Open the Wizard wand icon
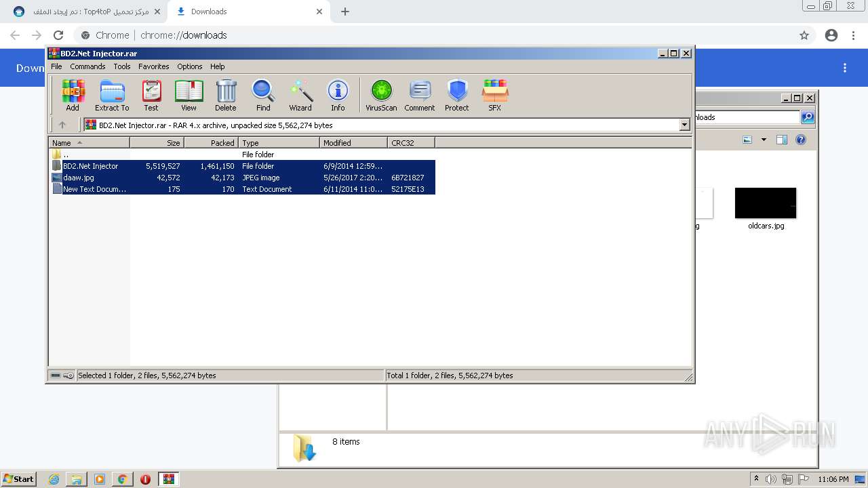Viewport: 868px width, 488px height. point(300,95)
